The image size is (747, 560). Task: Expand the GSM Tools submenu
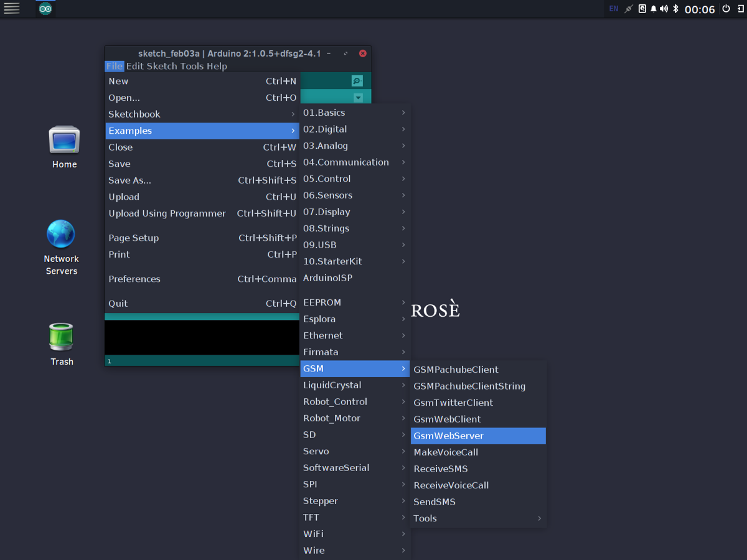[478, 518]
